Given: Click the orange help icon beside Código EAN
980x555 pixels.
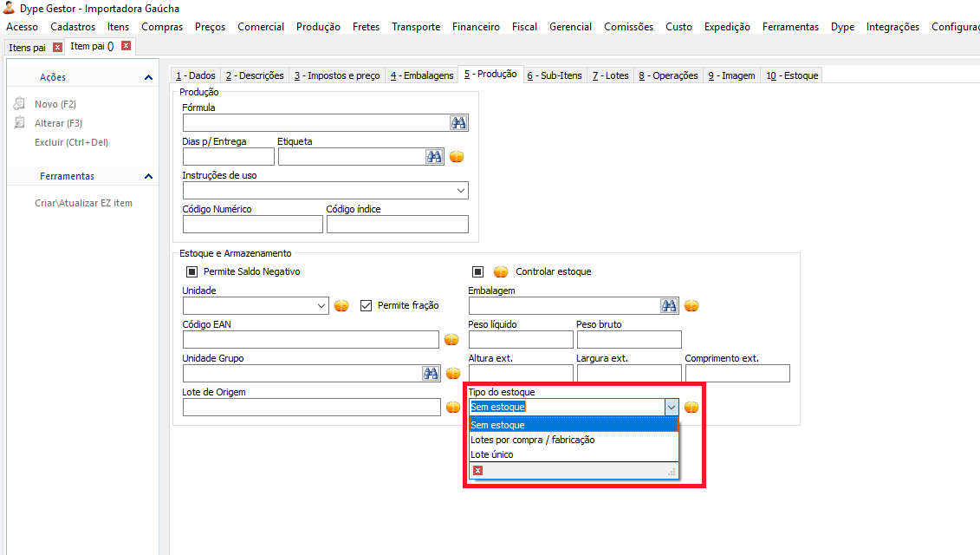Looking at the screenshot, I should [x=451, y=339].
